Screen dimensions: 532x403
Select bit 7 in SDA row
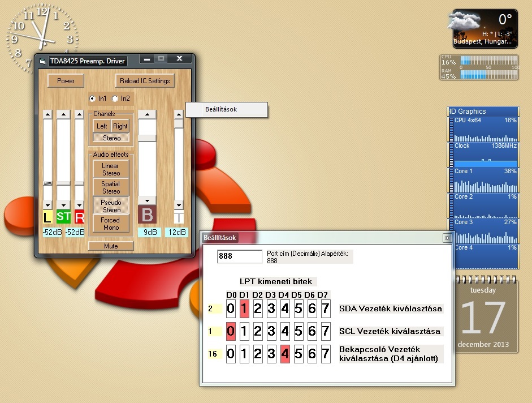point(326,308)
